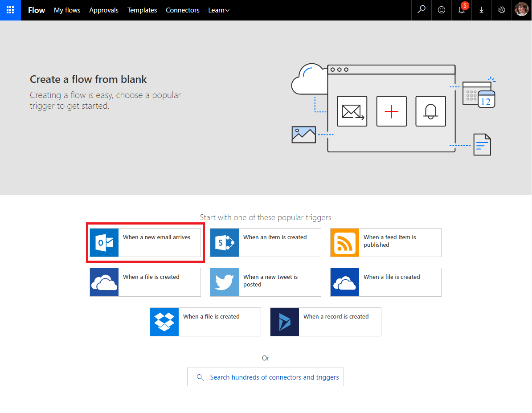Choose SharePoint 'When an item is created'

click(275, 237)
